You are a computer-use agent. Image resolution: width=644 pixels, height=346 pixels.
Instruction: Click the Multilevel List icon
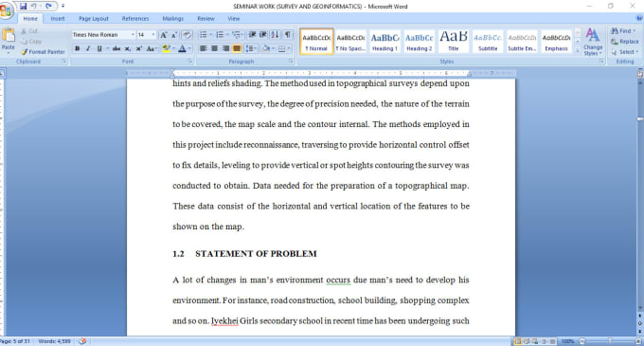click(x=236, y=35)
